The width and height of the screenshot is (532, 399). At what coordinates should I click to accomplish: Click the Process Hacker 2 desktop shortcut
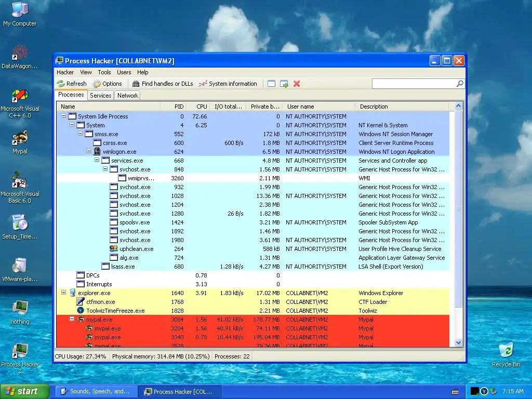coord(20,358)
